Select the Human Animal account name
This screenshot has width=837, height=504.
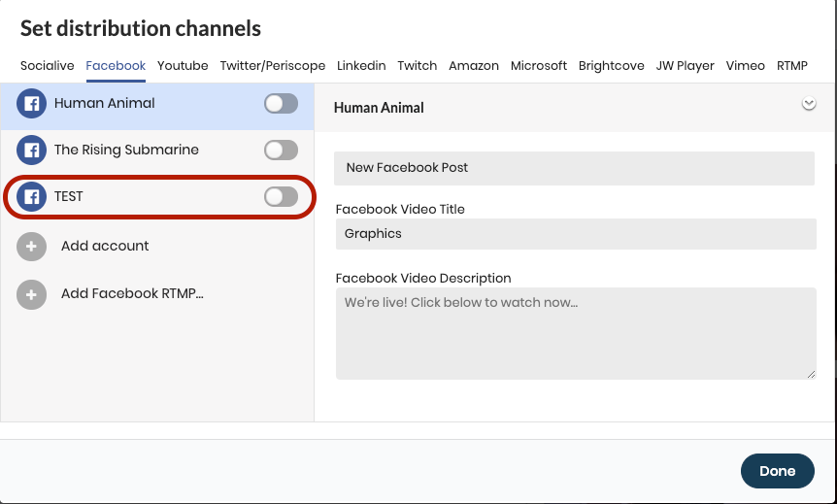click(x=105, y=103)
